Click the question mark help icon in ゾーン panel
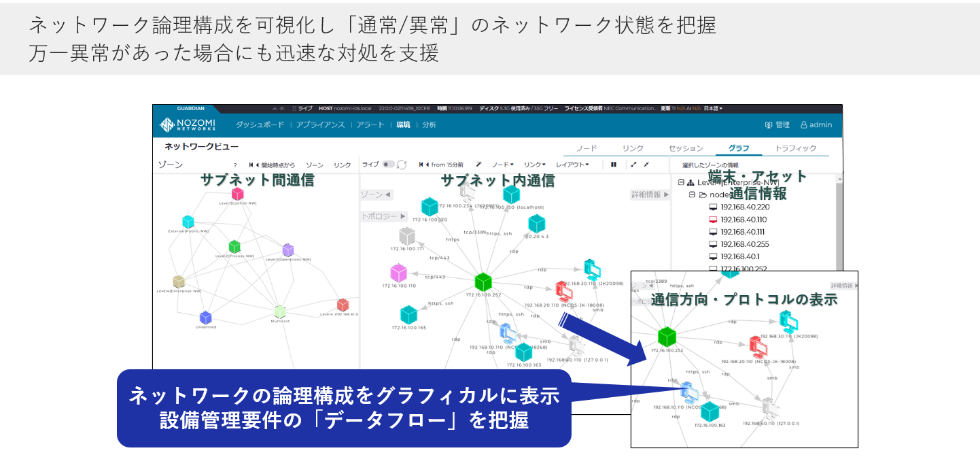This screenshot has width=980, height=457. (235, 165)
